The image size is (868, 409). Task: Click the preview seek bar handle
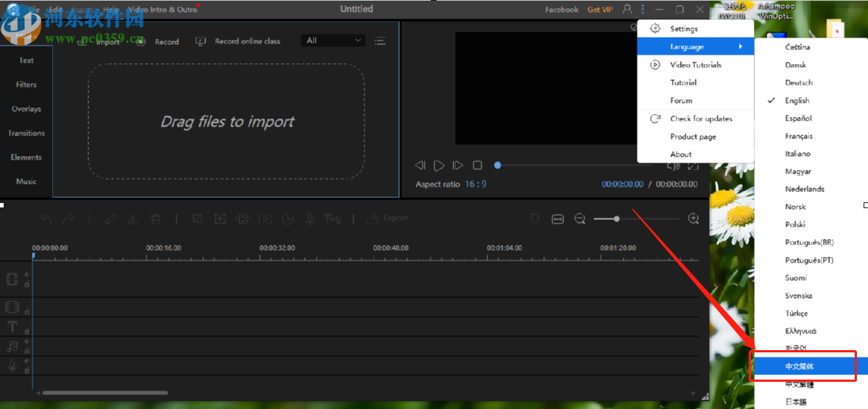498,165
